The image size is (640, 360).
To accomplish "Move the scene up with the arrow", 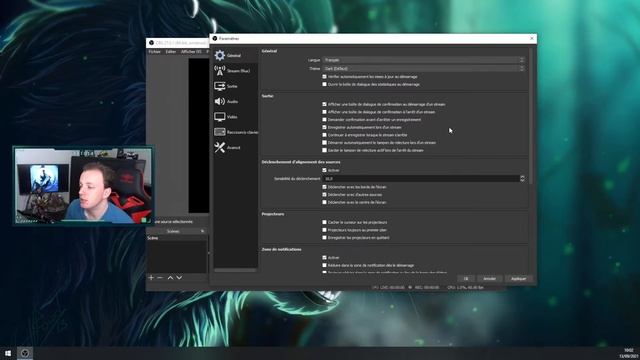I will click(x=170, y=278).
